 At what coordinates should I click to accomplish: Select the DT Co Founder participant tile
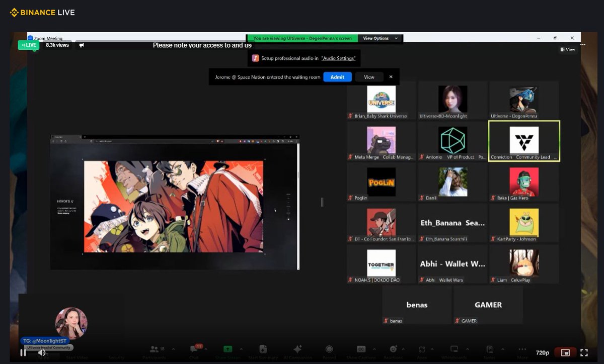click(381, 223)
